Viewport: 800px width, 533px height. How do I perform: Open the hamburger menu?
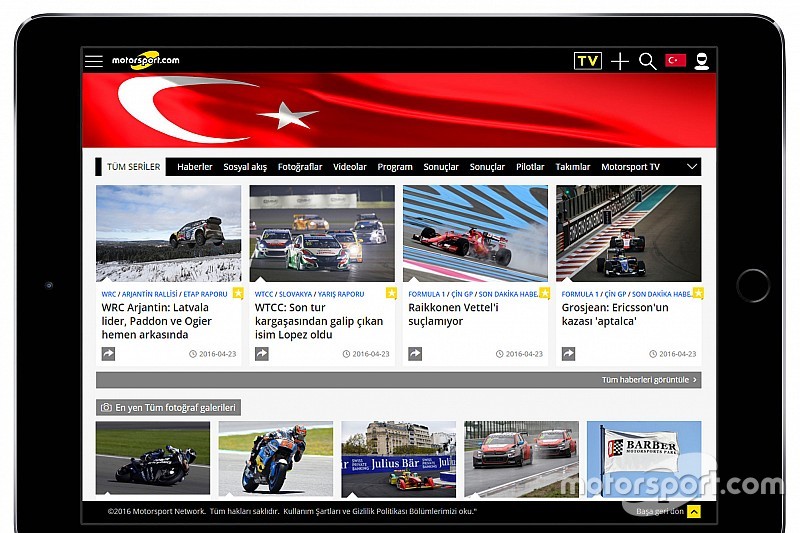(94, 61)
